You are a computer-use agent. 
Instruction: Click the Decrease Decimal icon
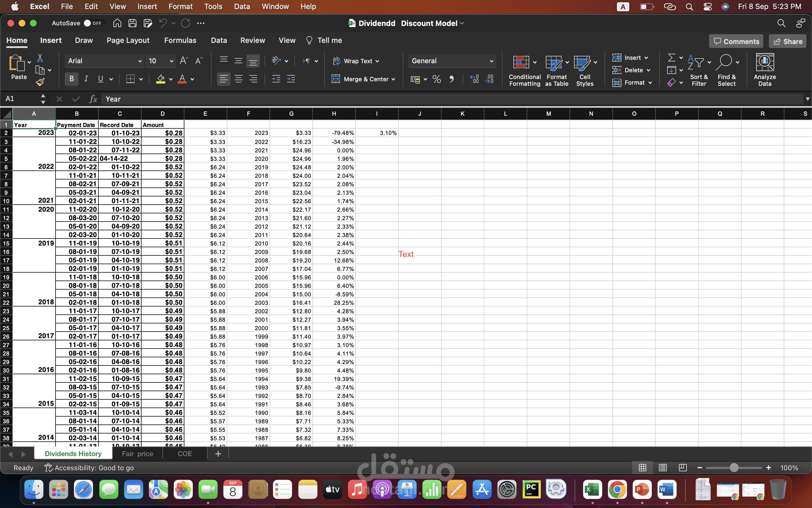tap(489, 79)
